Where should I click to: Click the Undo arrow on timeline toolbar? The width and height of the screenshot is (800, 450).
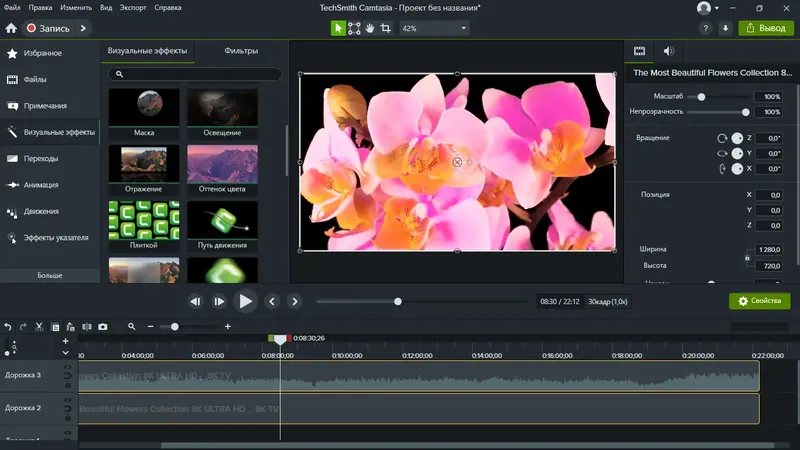(x=8, y=326)
